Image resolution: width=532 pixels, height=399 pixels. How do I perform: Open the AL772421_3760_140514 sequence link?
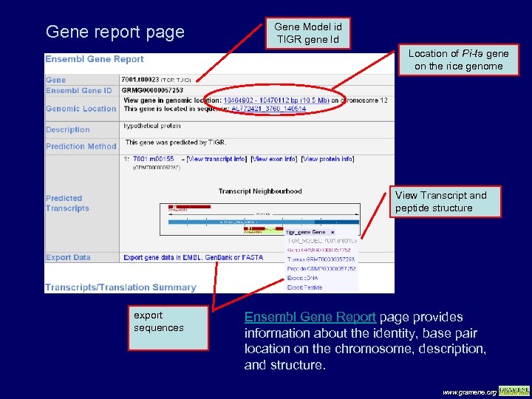[x=269, y=109]
